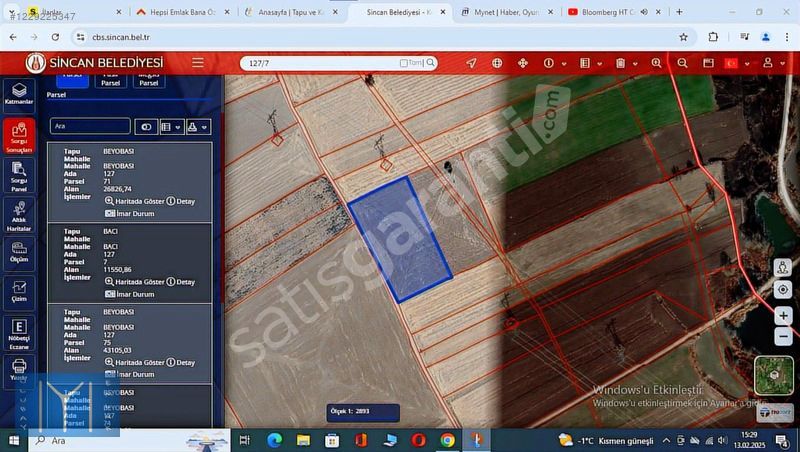This screenshot has height=452, width=800.
Task: Click İmar Durum for parsel 7
Action: 130,294
